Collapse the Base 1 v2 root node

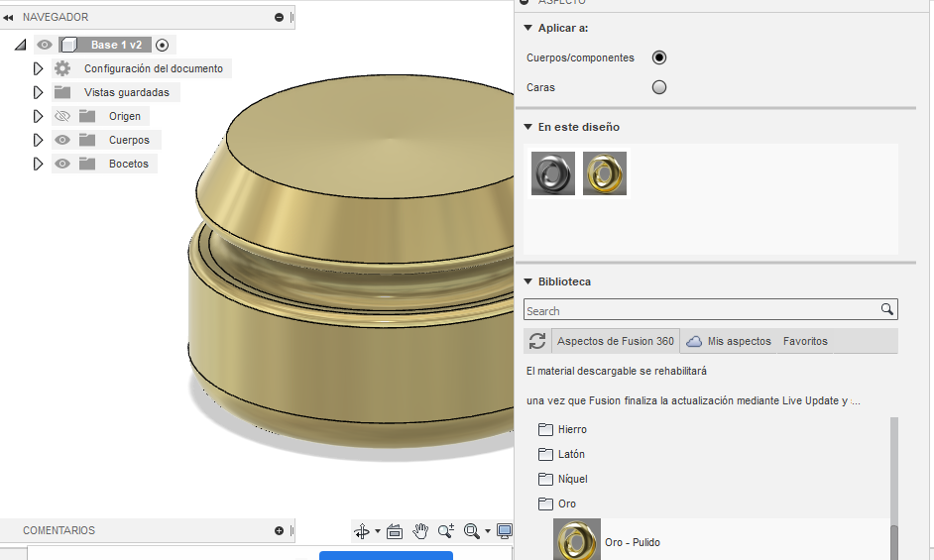[21, 45]
